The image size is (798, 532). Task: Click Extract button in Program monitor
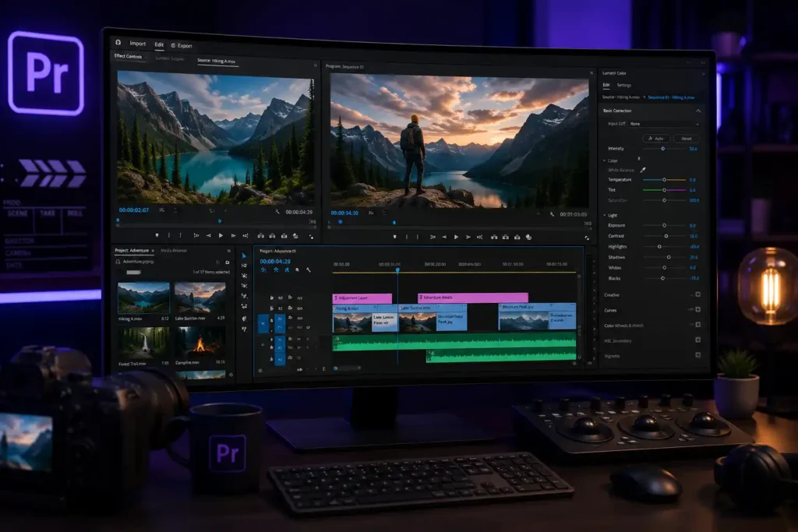[505, 237]
